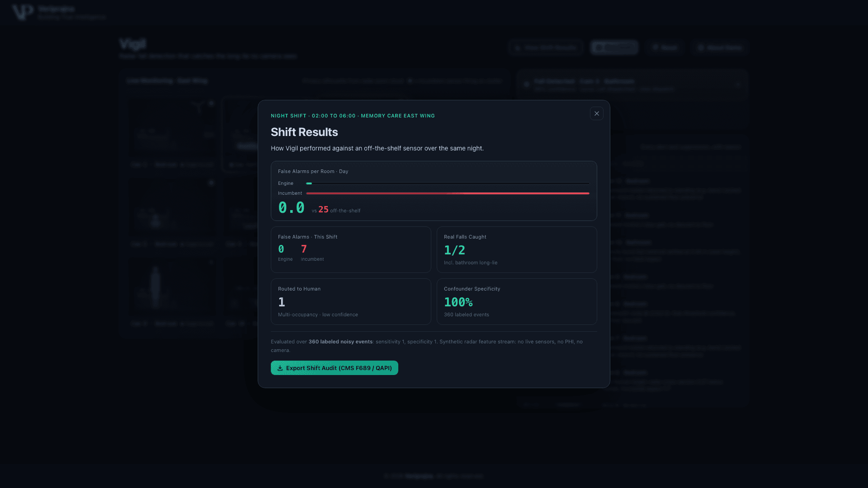The height and width of the screenshot is (488, 868).
Task: Click the Night Shift 02:00 to 06:00 header
Action: pyautogui.click(x=353, y=116)
